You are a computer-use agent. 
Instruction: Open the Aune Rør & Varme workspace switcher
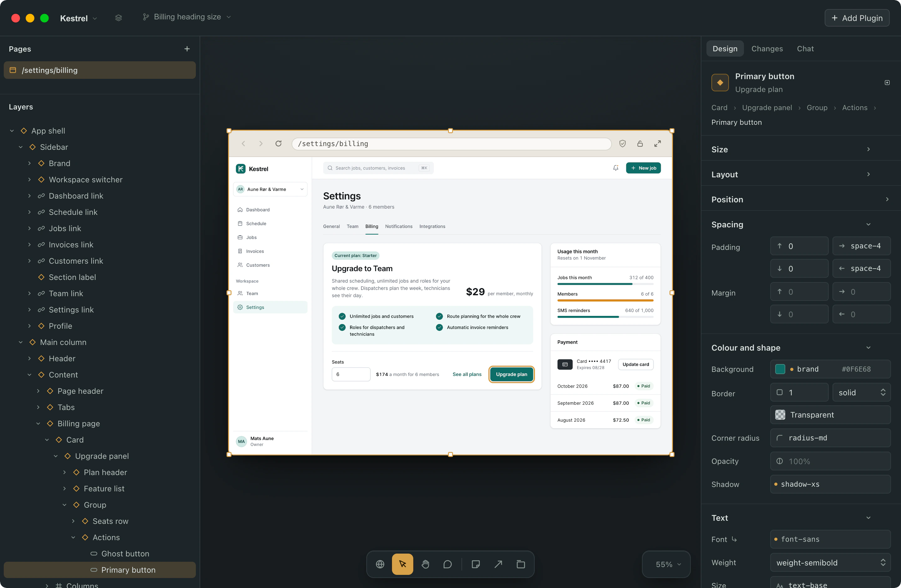(x=270, y=189)
